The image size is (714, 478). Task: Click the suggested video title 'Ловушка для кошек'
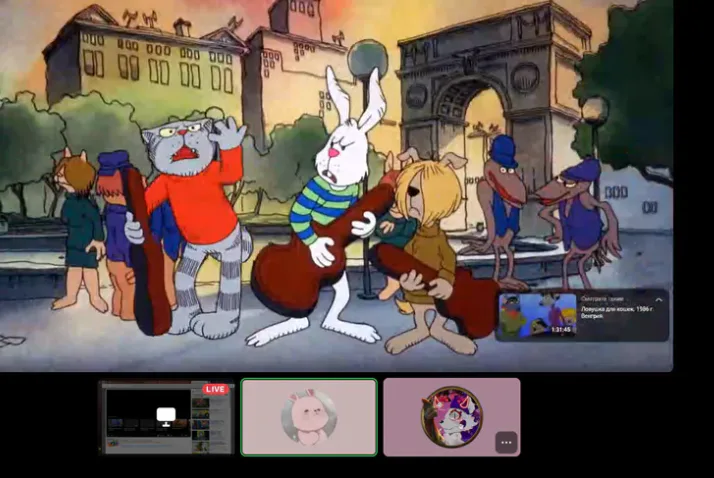[x=617, y=312]
